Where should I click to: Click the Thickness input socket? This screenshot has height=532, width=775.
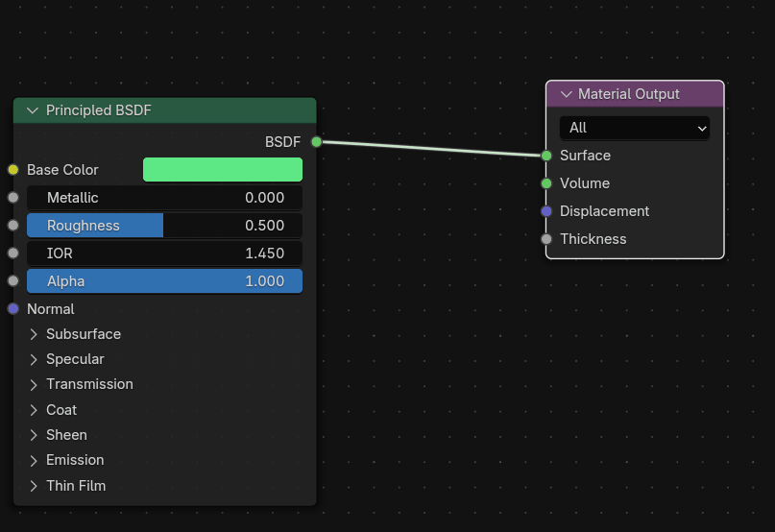click(x=546, y=239)
